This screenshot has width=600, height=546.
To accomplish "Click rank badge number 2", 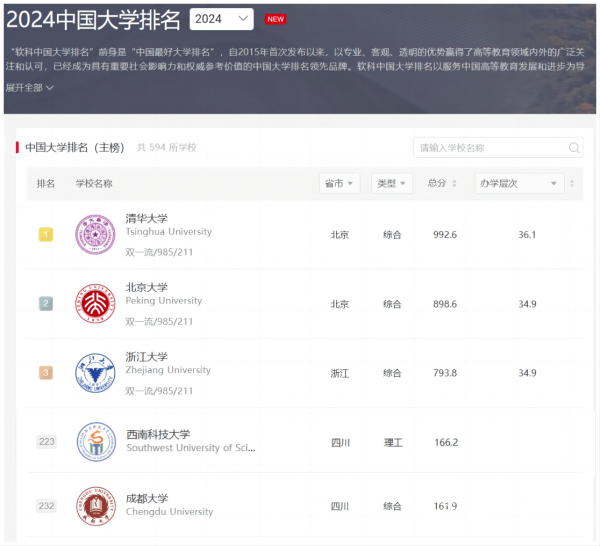I will (46, 304).
